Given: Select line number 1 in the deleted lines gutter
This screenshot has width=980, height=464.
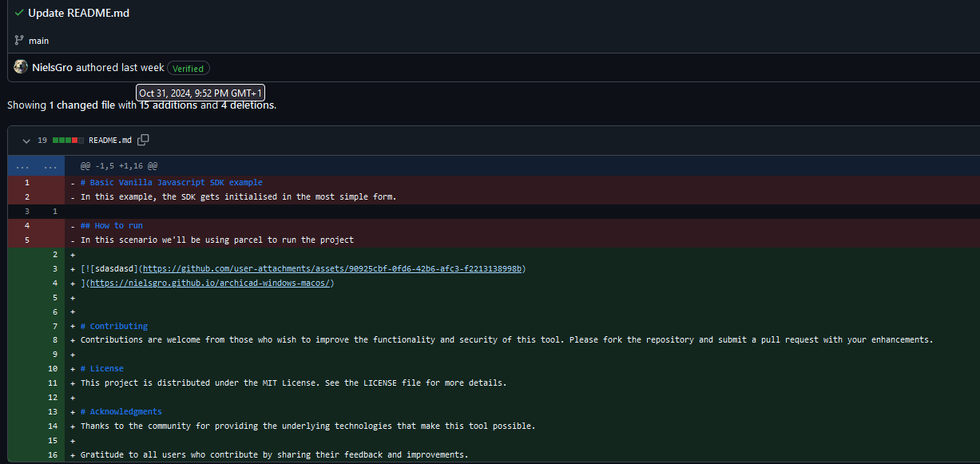Looking at the screenshot, I should [x=26, y=182].
